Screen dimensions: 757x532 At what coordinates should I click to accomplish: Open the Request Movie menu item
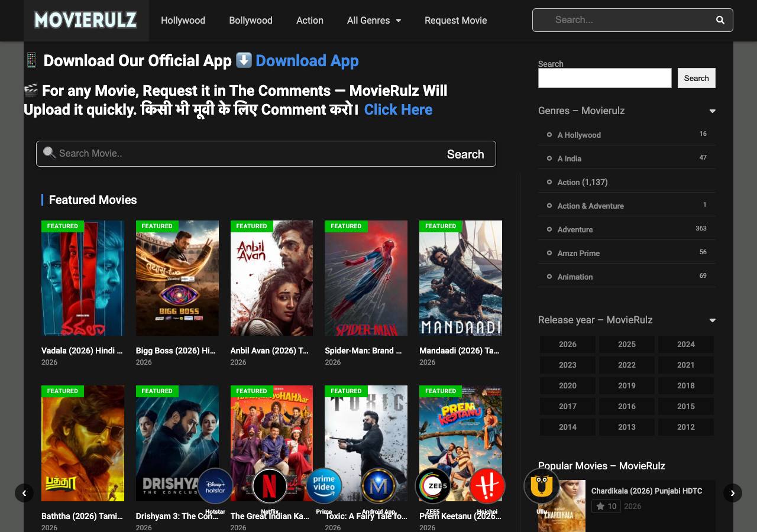(x=456, y=20)
